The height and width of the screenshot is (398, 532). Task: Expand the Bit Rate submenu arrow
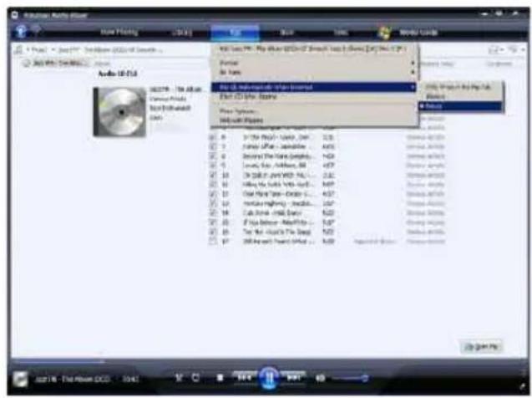click(x=413, y=73)
